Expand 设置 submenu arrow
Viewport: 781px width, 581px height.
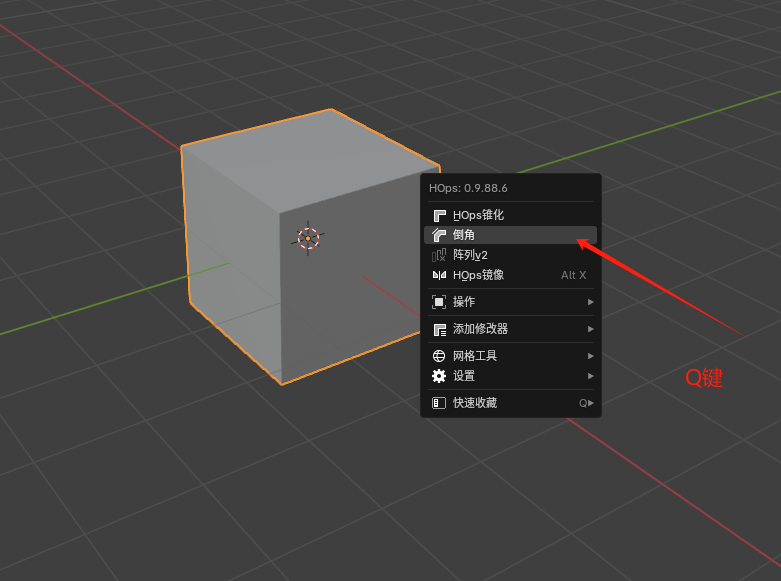[x=590, y=376]
